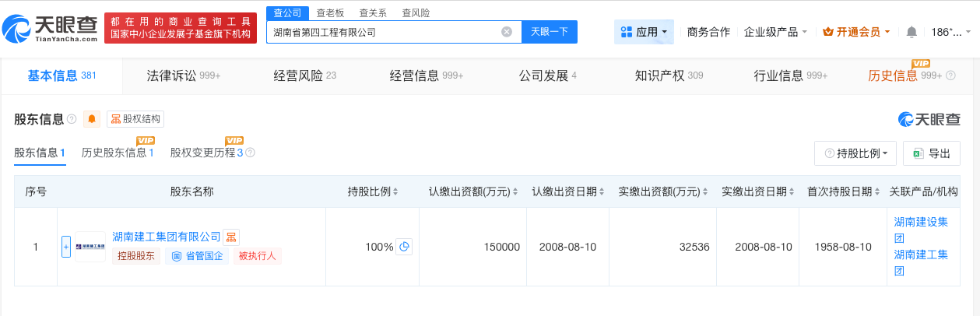Click the help icon next to 股东信息 heading
Screen dimensions: 980x316
tap(72, 119)
